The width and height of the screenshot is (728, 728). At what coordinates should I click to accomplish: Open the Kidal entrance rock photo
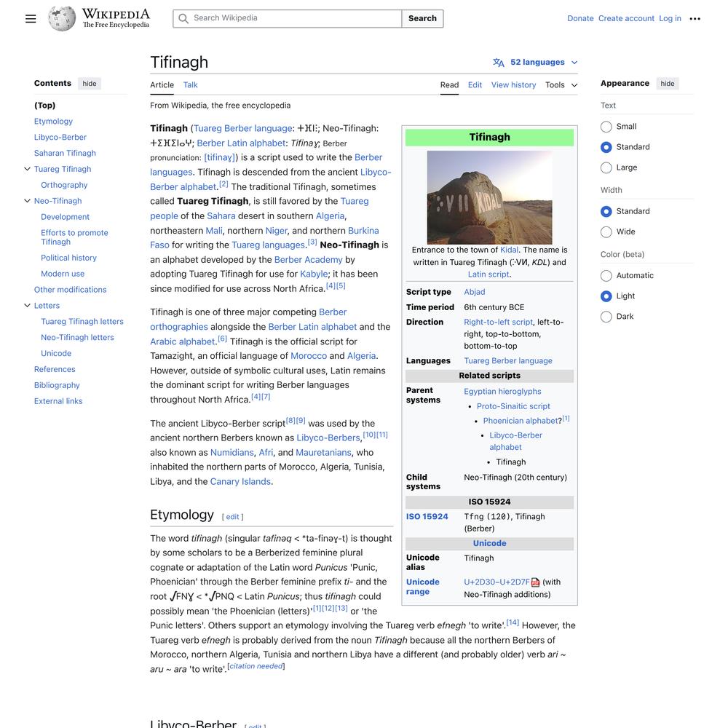point(489,197)
